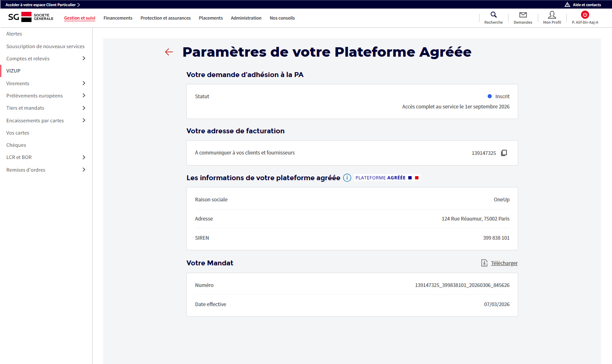Screen dimensions: 612x364
Task: Click the Société Générale logo
Action: click(x=31, y=17)
